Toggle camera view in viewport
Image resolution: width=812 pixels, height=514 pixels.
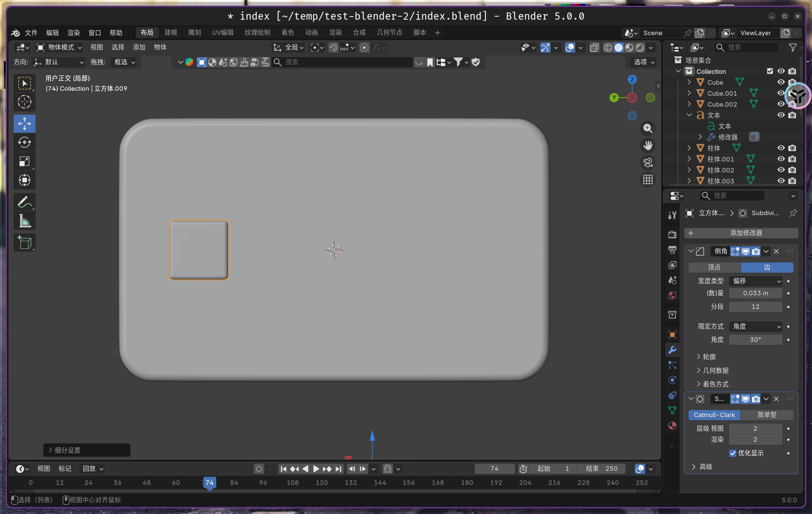tap(648, 163)
